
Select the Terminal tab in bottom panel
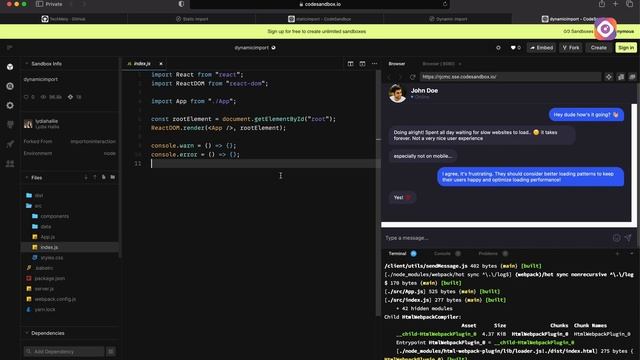click(398, 253)
